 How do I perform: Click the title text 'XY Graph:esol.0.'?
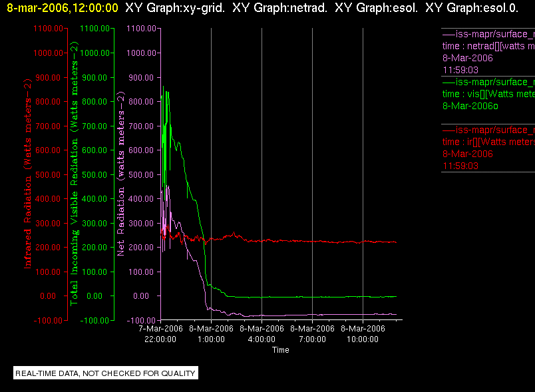tap(472, 8)
